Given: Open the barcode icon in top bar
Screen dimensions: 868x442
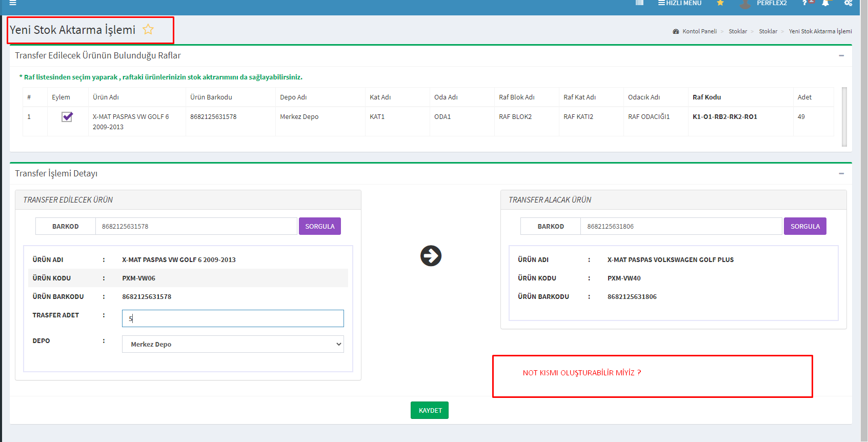Looking at the screenshot, I should [x=639, y=3].
